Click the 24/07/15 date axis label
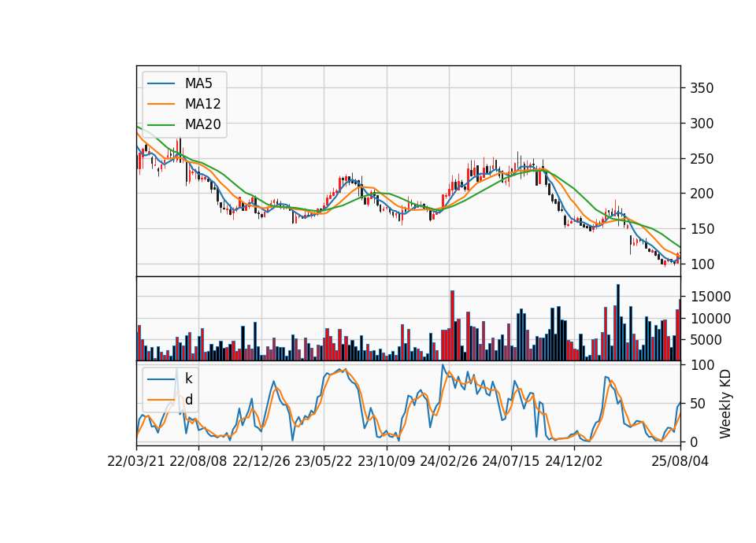Image resolution: width=756 pixels, height=543 pixels. [511, 461]
